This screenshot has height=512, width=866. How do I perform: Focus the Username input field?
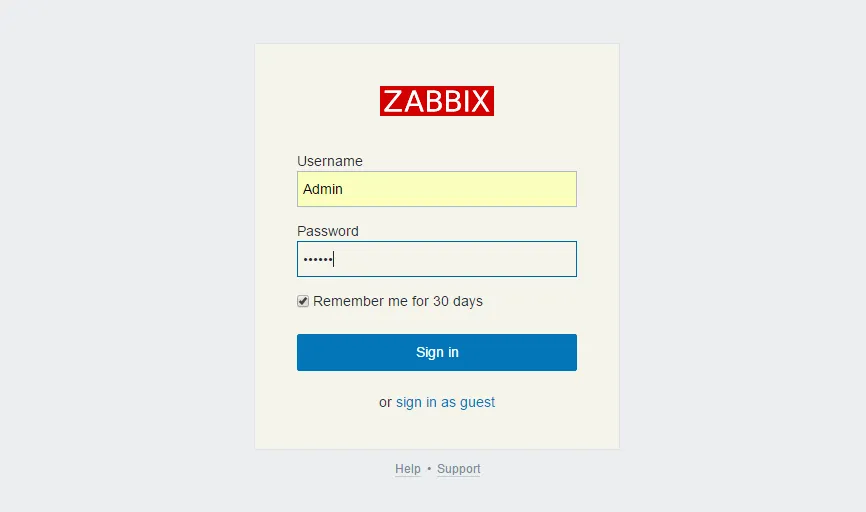437,189
